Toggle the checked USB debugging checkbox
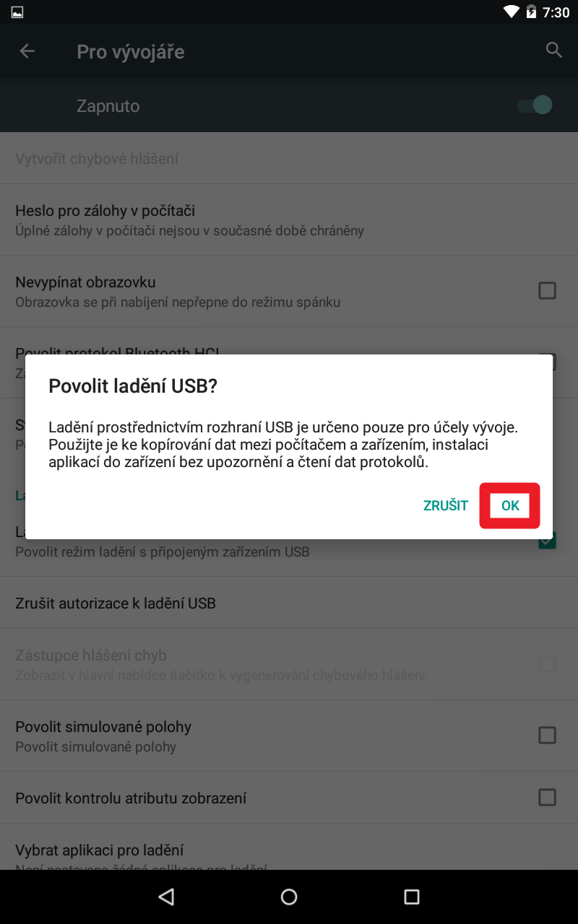 point(548,539)
